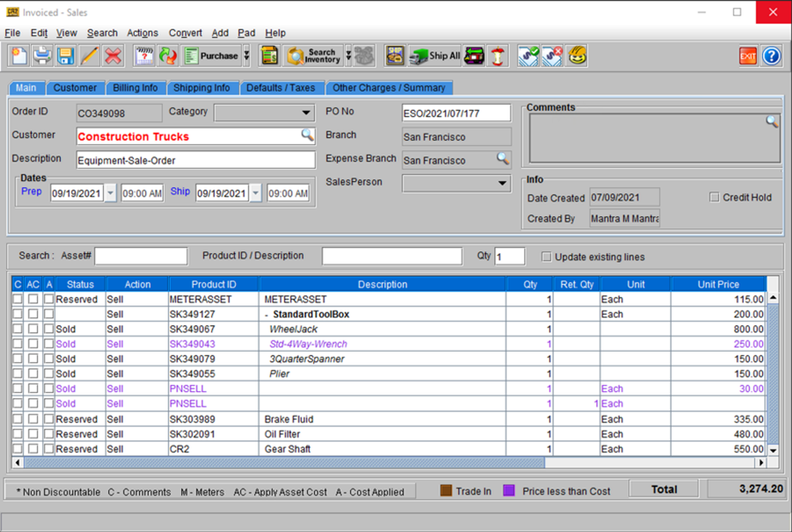The width and height of the screenshot is (792, 532).
Task: Click the PO No input field
Action: 456,113
